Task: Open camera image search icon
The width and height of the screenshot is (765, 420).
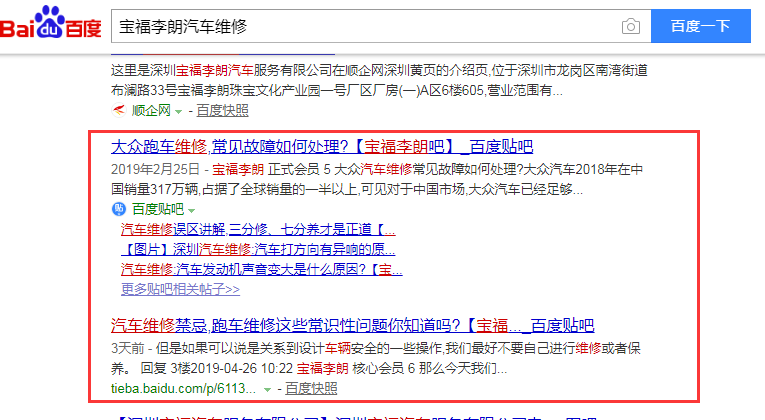Action: [630, 26]
